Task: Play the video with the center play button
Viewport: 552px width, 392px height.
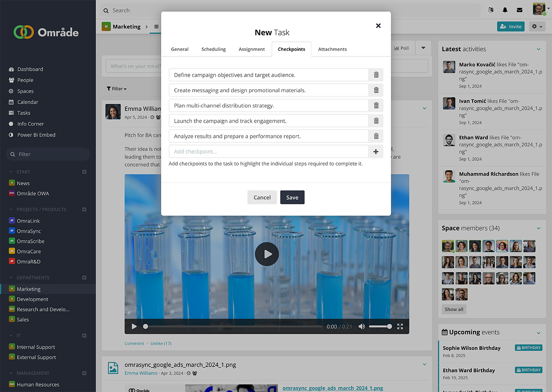Action: point(267,254)
